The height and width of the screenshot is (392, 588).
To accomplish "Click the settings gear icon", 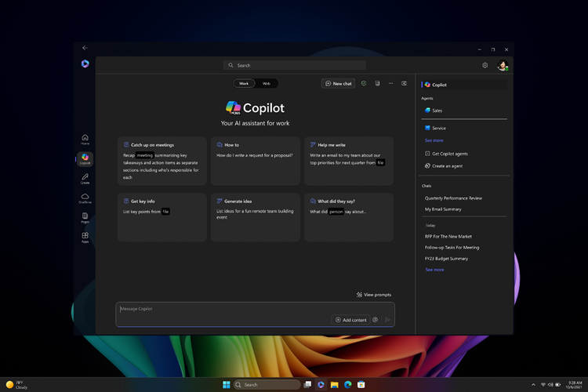I will [x=485, y=66].
